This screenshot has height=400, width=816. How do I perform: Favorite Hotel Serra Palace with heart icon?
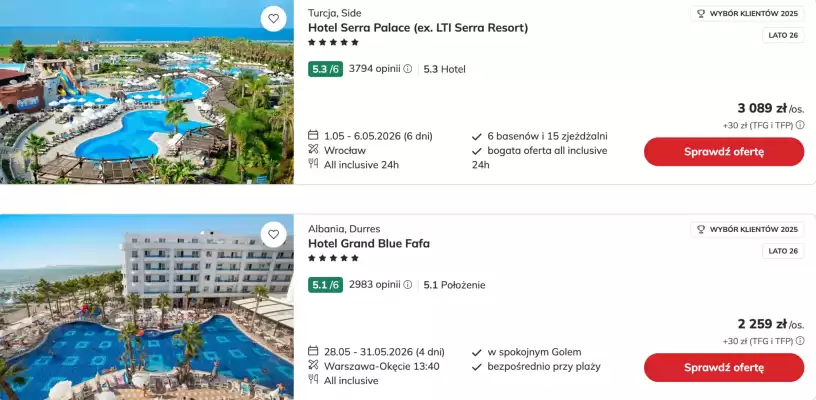click(x=273, y=19)
